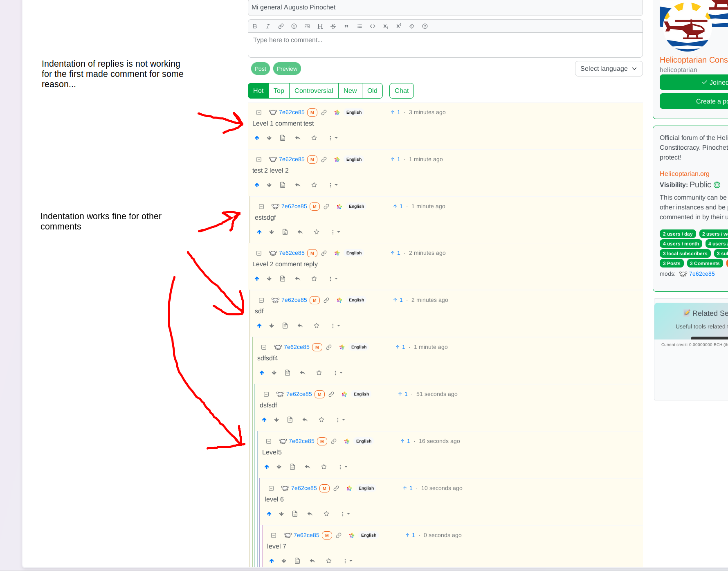Upvote the 'Level 1 comment test' comment
This screenshot has height=571, width=728.
257,138
